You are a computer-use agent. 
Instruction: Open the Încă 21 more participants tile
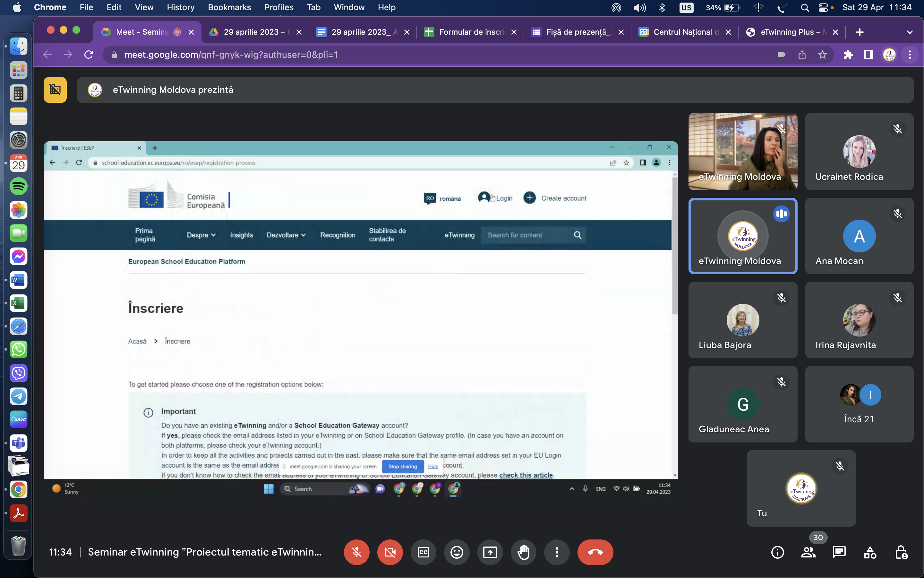(859, 404)
